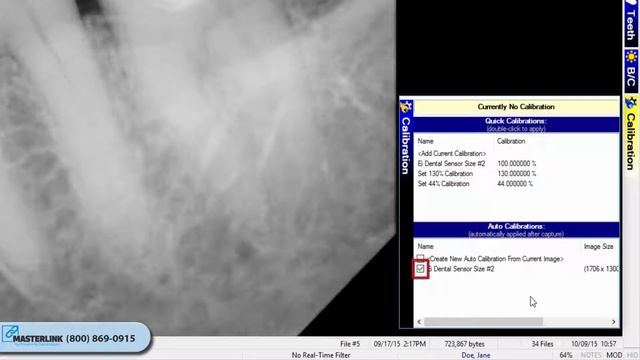Check Create New Auto Calibration From Current Image
The width and height of the screenshot is (640, 360).
420,258
